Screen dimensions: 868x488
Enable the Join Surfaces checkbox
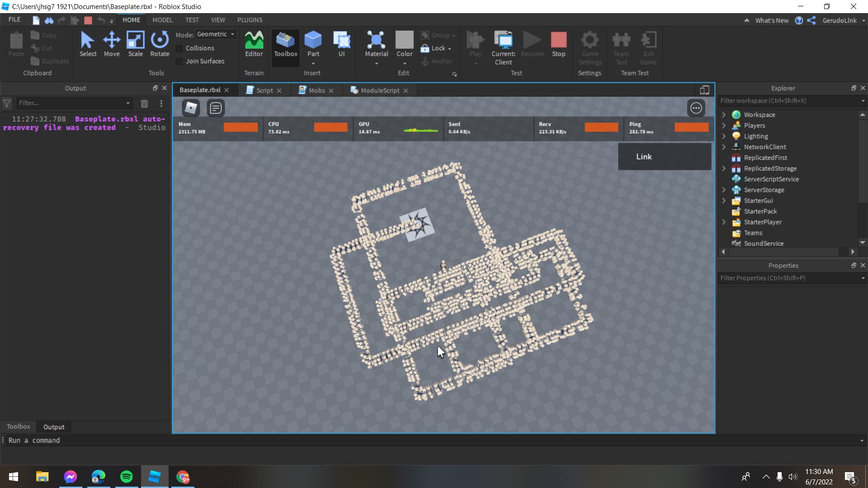[179, 61]
